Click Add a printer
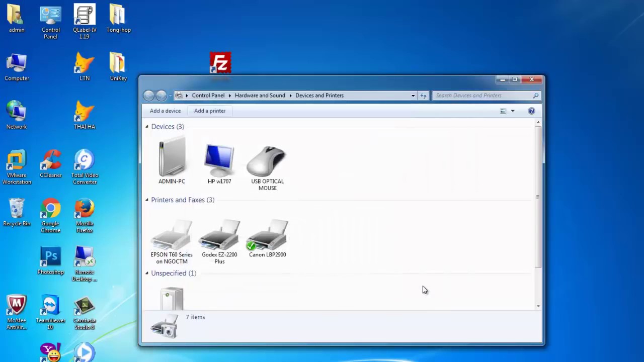This screenshot has width=644, height=362. click(210, 111)
